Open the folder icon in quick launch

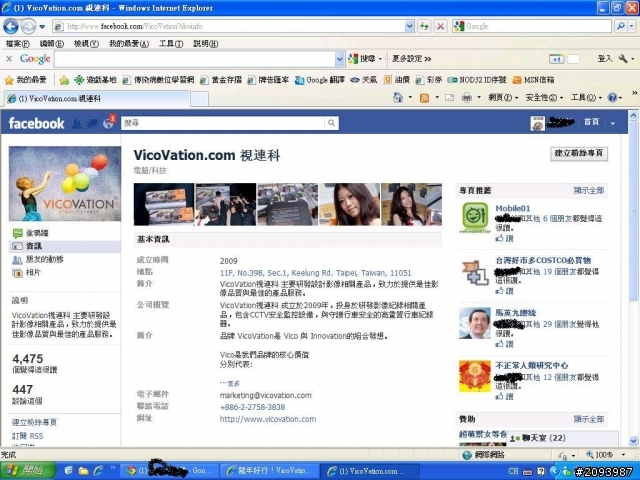(x=83, y=471)
